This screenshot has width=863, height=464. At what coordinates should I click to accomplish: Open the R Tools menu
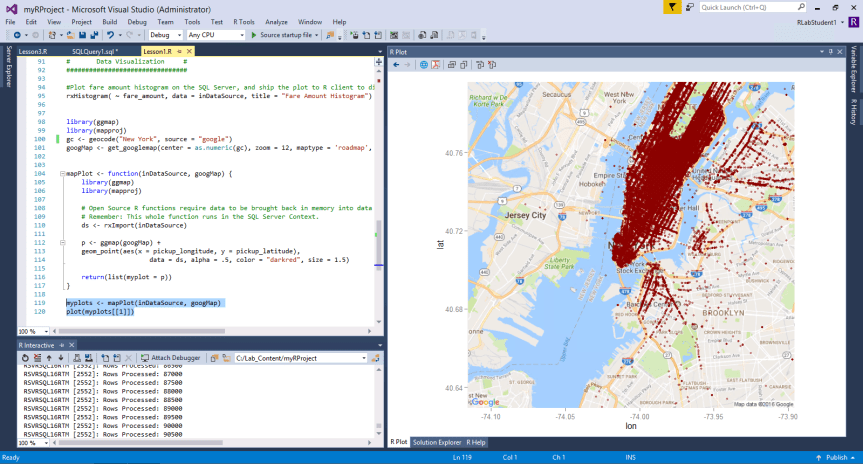coord(244,22)
